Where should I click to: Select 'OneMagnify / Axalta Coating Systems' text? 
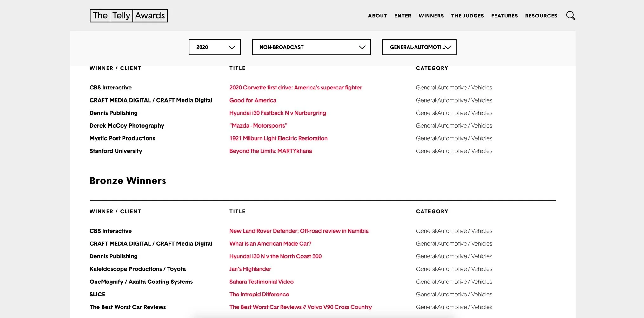[141, 282]
